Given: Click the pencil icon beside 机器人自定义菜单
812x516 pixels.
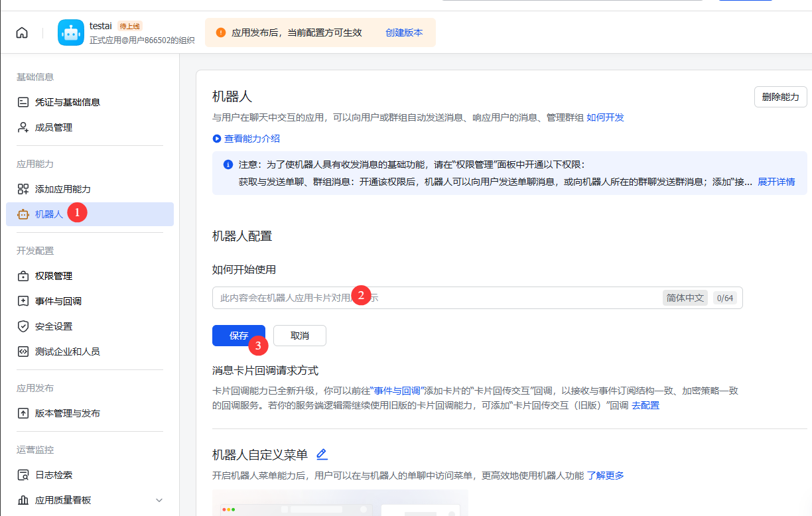Looking at the screenshot, I should click(322, 454).
